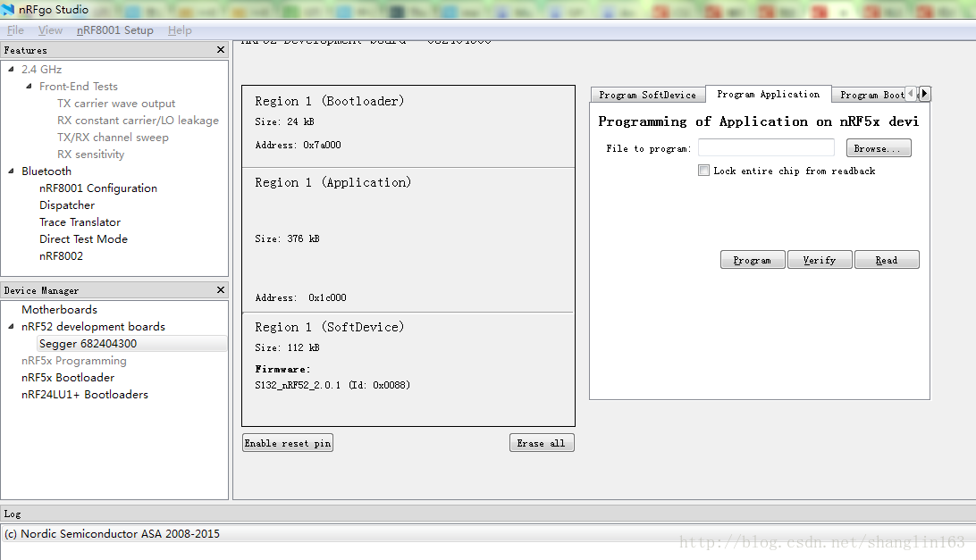Click the Erase all button

(542, 443)
